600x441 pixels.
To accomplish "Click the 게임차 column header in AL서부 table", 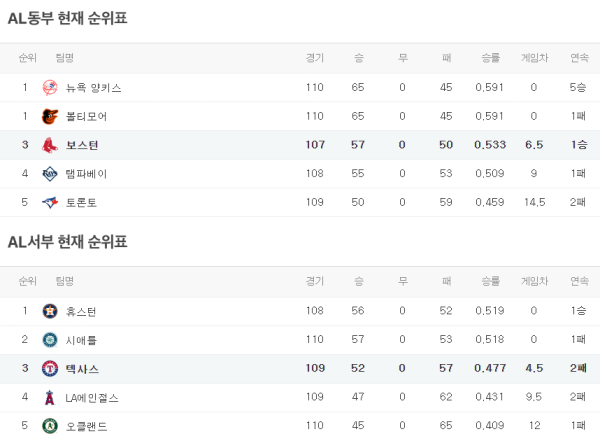I will click(535, 281).
